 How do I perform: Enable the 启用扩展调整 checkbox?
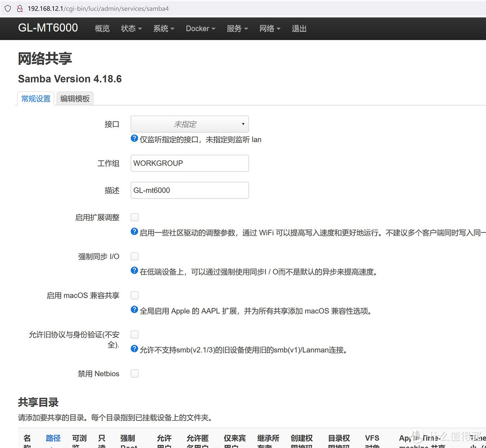coord(135,217)
